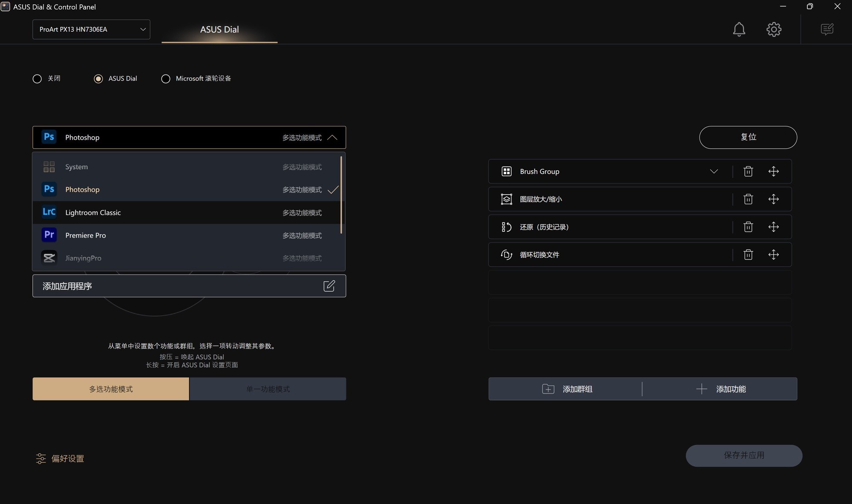Click the System grid icon
Viewport: 852px width, 504px height.
[49, 167]
